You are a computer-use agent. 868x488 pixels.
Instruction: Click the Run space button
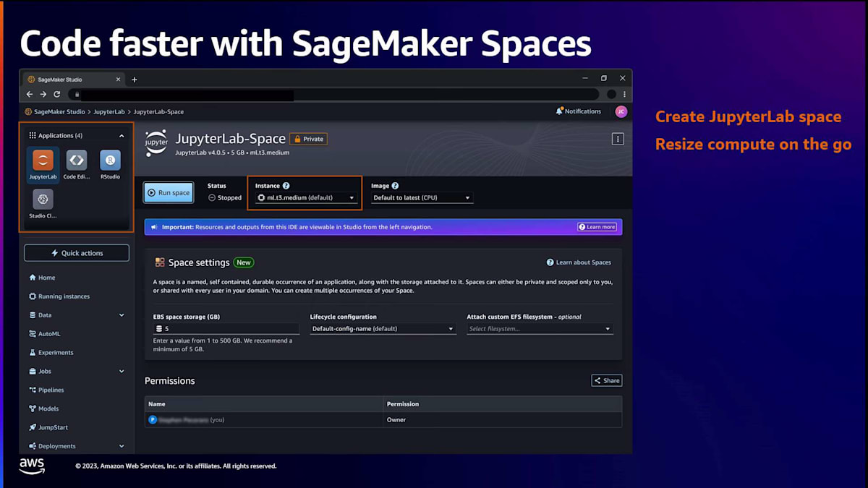click(x=168, y=193)
